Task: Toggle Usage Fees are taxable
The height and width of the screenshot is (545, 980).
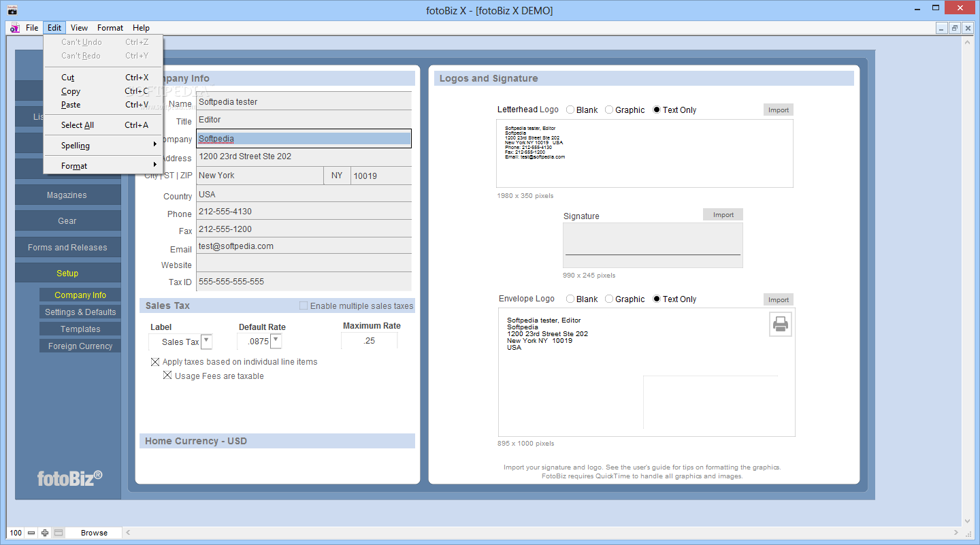Action: (x=167, y=376)
